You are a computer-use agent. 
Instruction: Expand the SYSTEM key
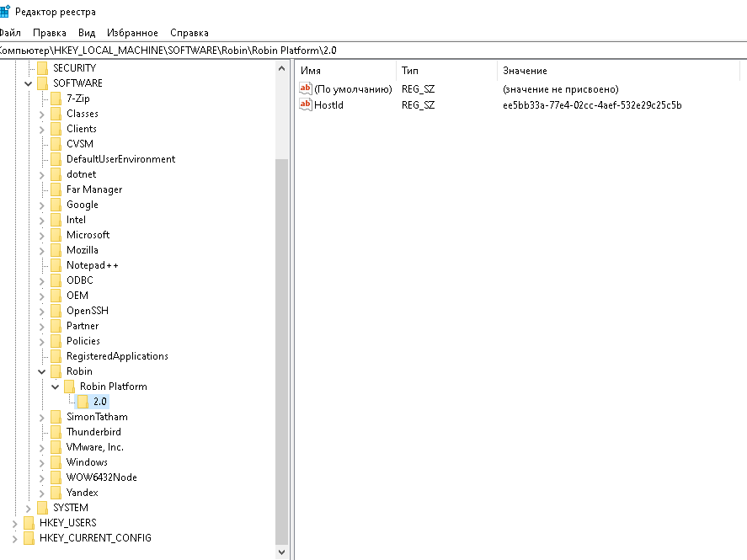tap(29, 508)
